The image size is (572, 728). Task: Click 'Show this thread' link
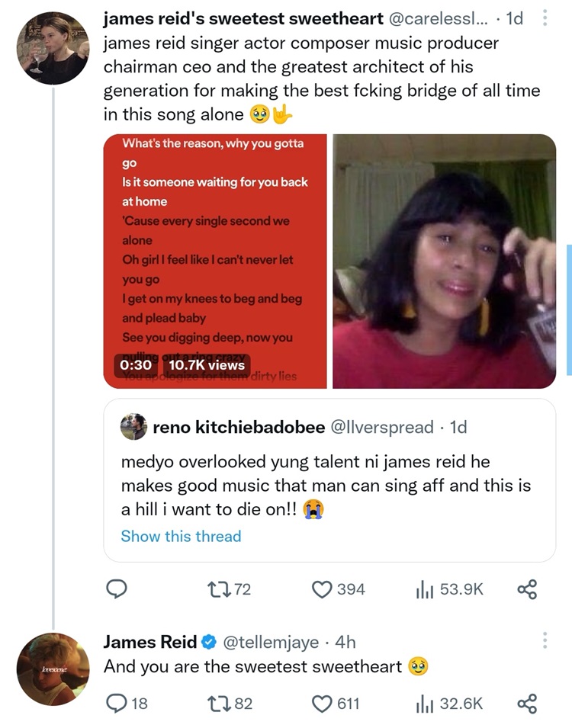pyautogui.click(x=181, y=536)
